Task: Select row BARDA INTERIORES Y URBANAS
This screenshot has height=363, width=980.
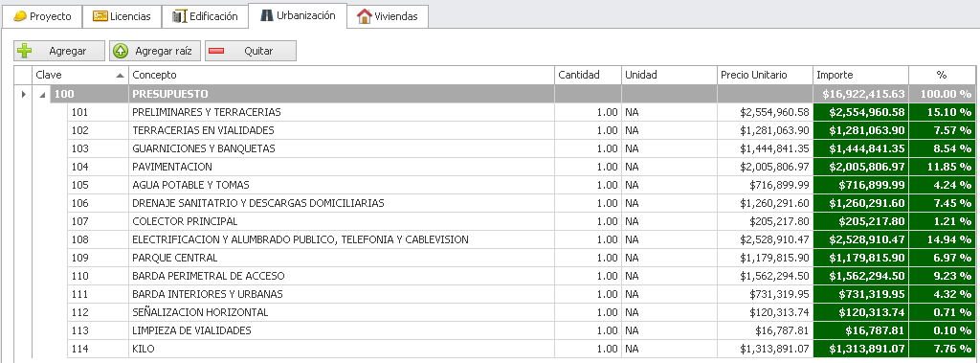Action: point(522,293)
